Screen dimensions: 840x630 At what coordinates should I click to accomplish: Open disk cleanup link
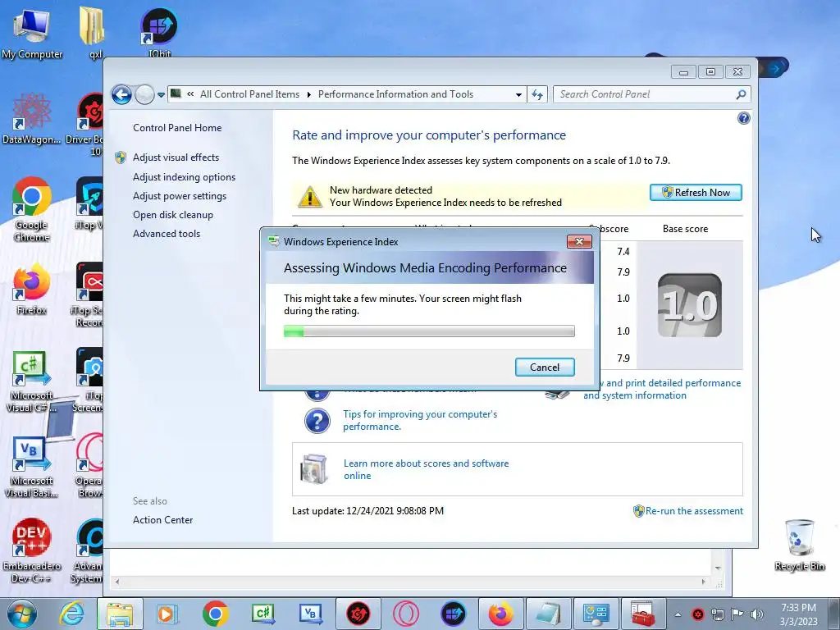[173, 215]
